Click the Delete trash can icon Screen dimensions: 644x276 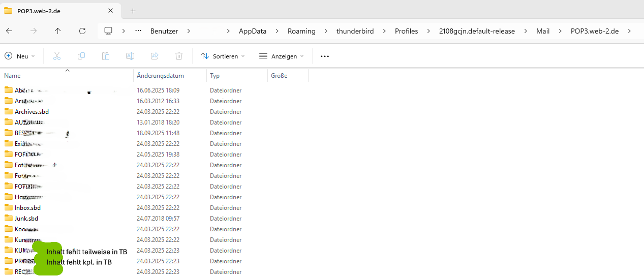pyautogui.click(x=179, y=56)
